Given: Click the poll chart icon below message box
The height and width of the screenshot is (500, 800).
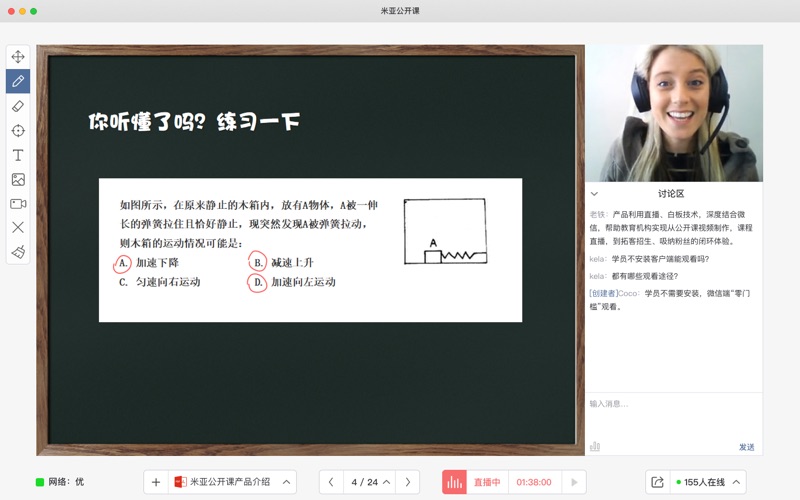Looking at the screenshot, I should 595,446.
